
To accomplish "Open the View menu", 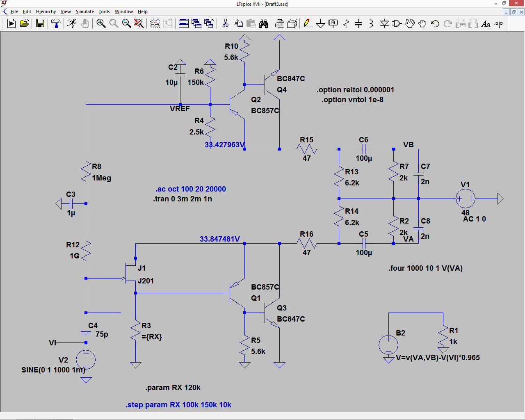I will (x=66, y=11).
